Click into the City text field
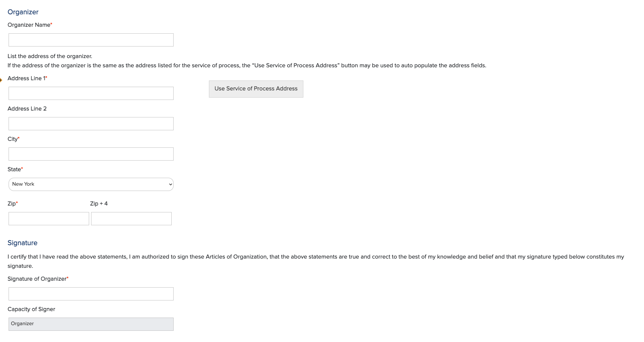Screen dimensions: 644x342 (91, 154)
